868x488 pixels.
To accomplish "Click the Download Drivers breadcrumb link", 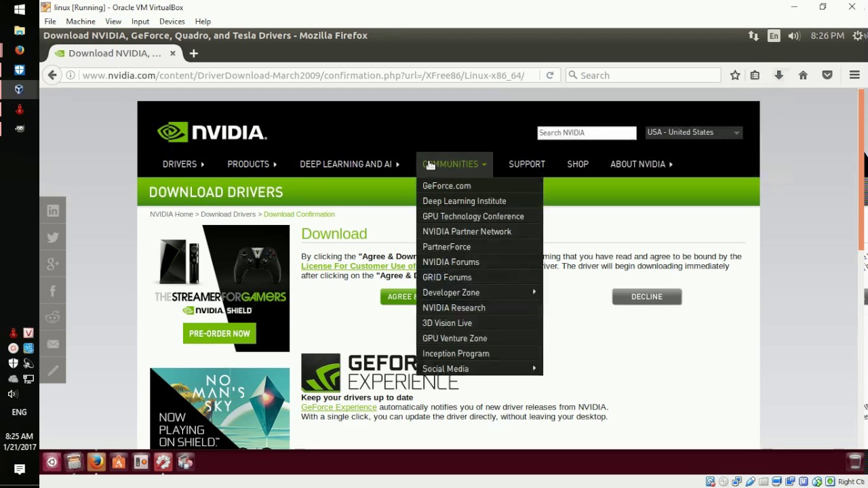I will point(228,214).
